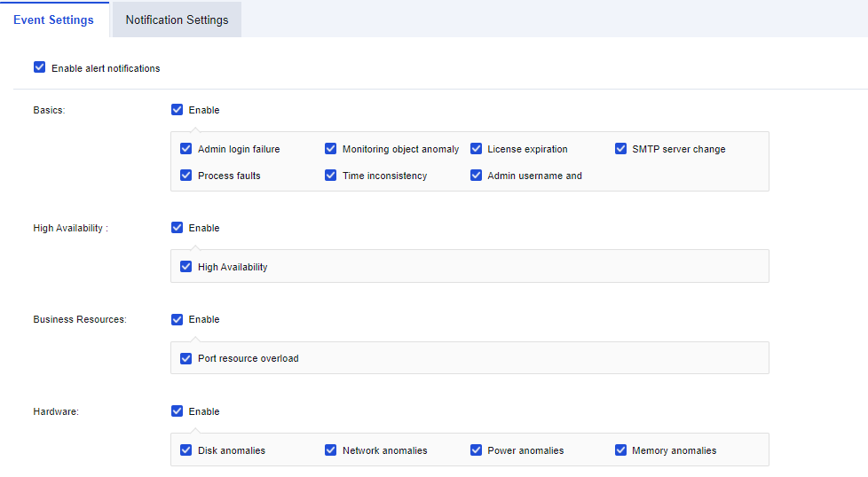The image size is (868, 477).
Task: Uncheck Monitoring object anomaly option
Action: pyautogui.click(x=331, y=149)
